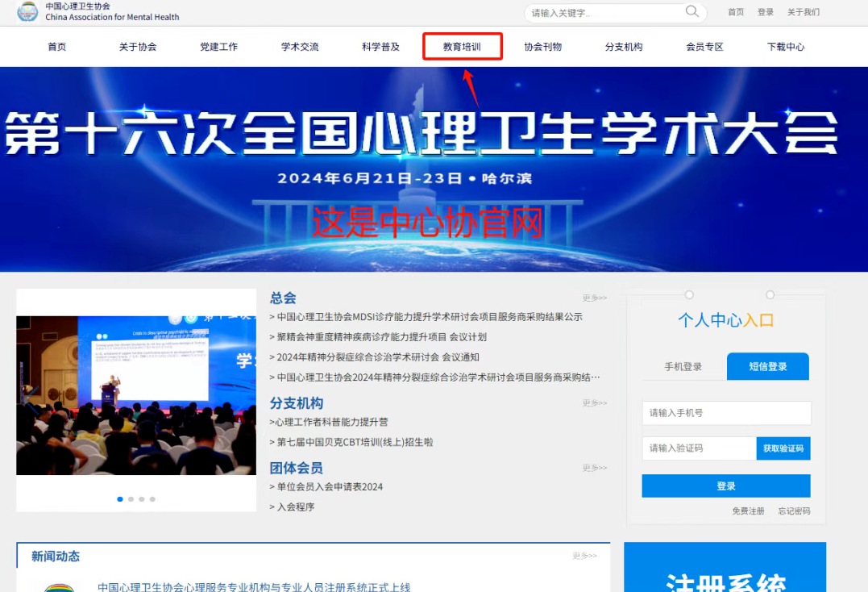Viewport: 868px width, 592px height.
Task: Select the last carousel dot indicator
Action: click(152, 499)
